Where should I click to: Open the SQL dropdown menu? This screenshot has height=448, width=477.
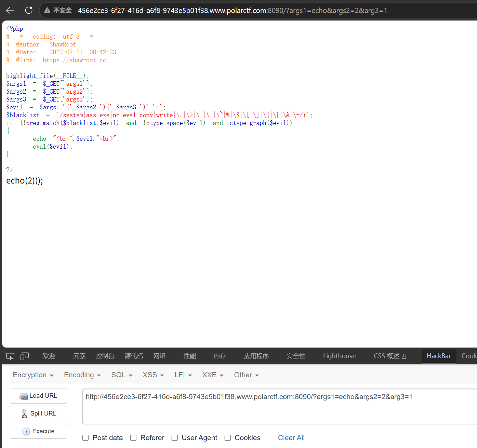pos(122,375)
